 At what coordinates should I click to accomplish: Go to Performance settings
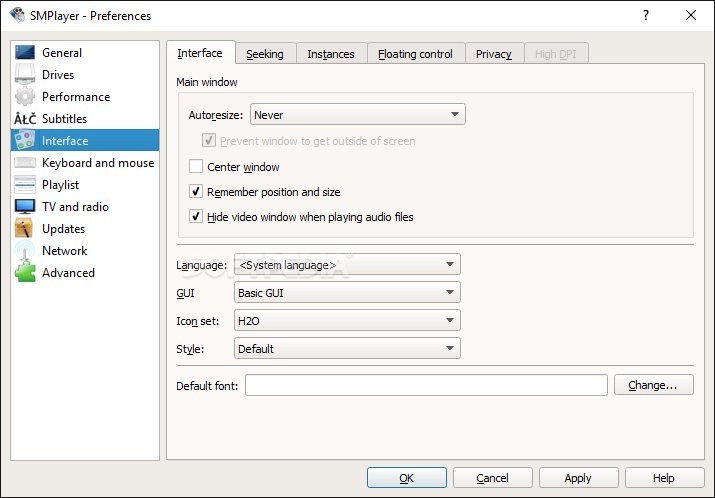point(85,96)
